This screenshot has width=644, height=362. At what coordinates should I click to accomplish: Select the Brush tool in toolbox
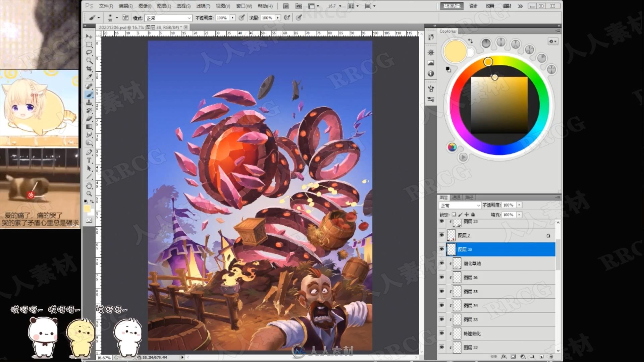tap(89, 95)
